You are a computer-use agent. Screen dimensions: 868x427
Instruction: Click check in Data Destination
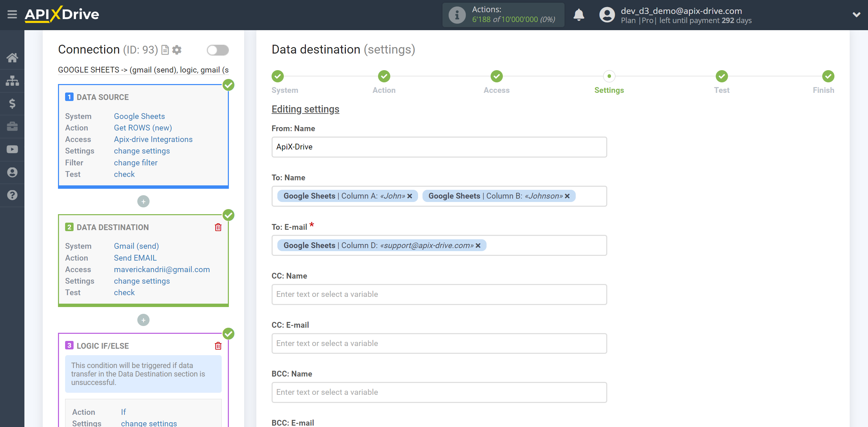(x=124, y=292)
